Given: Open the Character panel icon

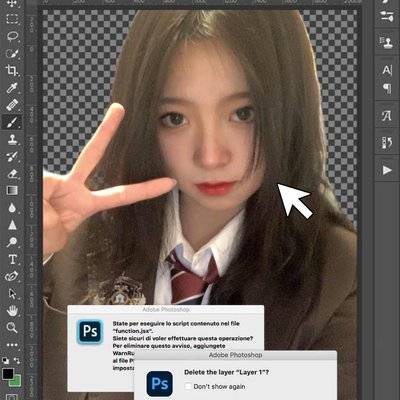Looking at the screenshot, I should click(387, 71).
